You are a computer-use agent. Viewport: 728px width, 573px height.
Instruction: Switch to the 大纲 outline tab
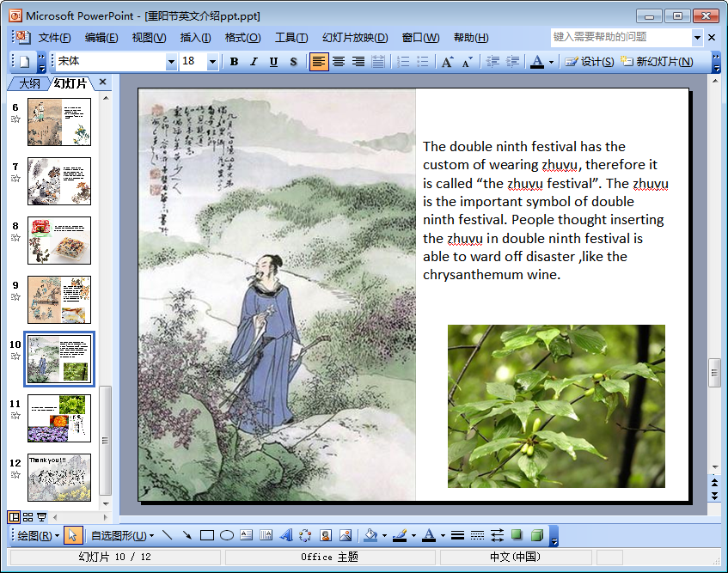pyautogui.click(x=29, y=83)
